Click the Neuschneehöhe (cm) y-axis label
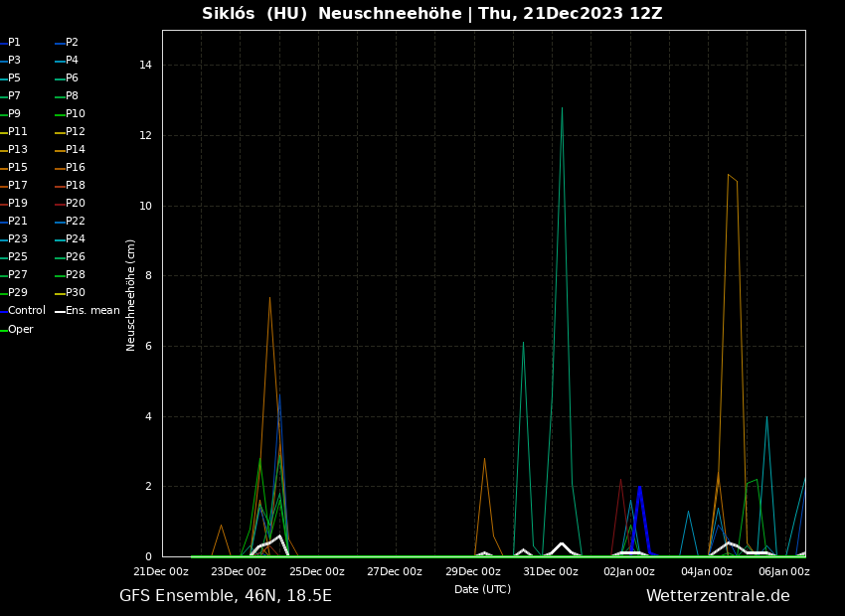Image resolution: width=845 pixels, height=616 pixels. [x=131, y=294]
